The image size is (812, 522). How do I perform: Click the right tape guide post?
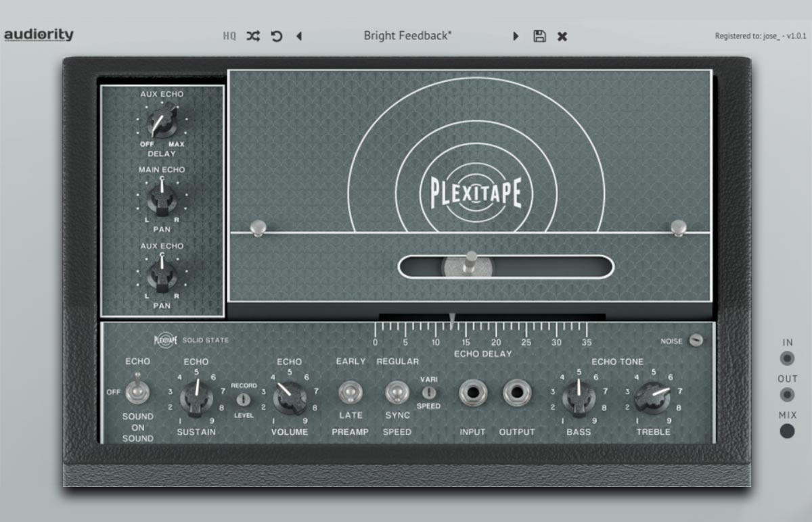click(x=679, y=228)
